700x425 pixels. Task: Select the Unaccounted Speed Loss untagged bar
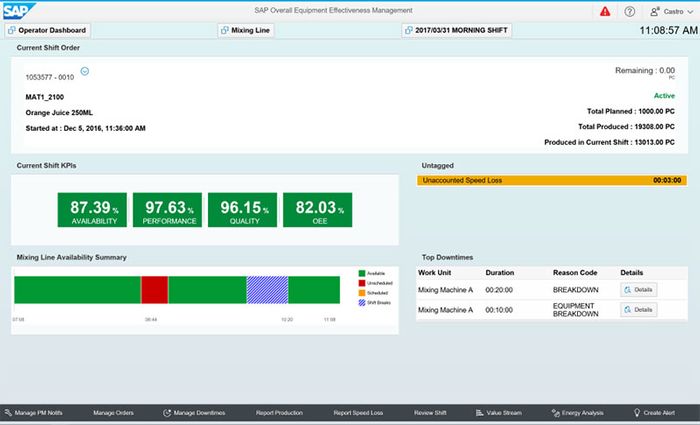[x=552, y=180]
